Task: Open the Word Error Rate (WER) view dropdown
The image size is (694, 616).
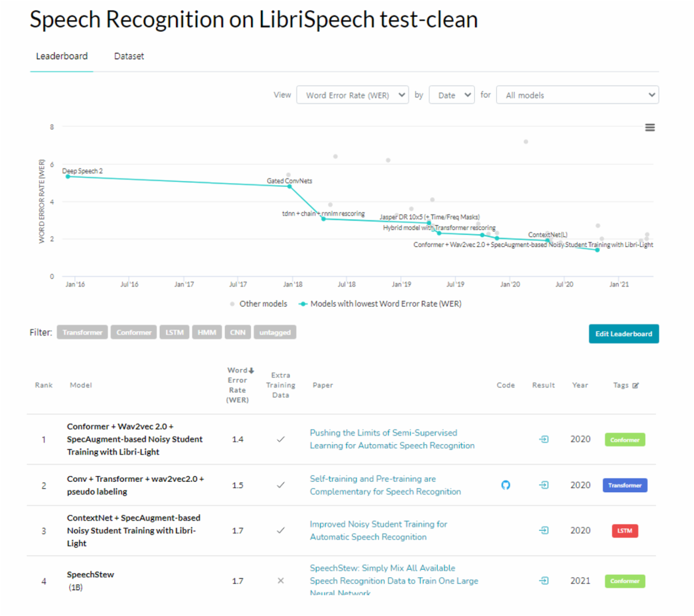Action: click(x=353, y=94)
